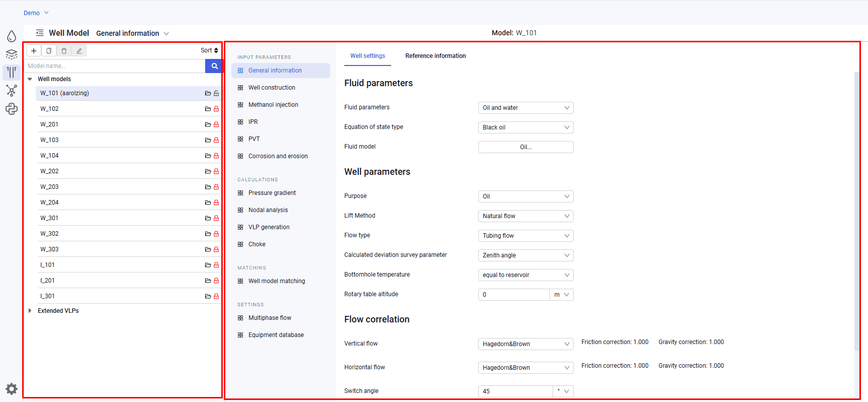Open the Flow type dropdown
868x402 pixels.
coord(526,236)
